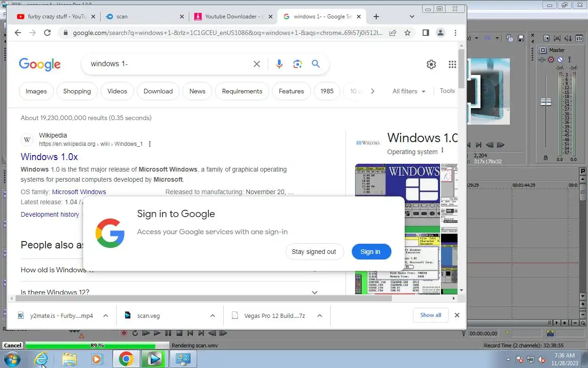
Task: Click the 89% render progress bar
Action: (x=97, y=345)
